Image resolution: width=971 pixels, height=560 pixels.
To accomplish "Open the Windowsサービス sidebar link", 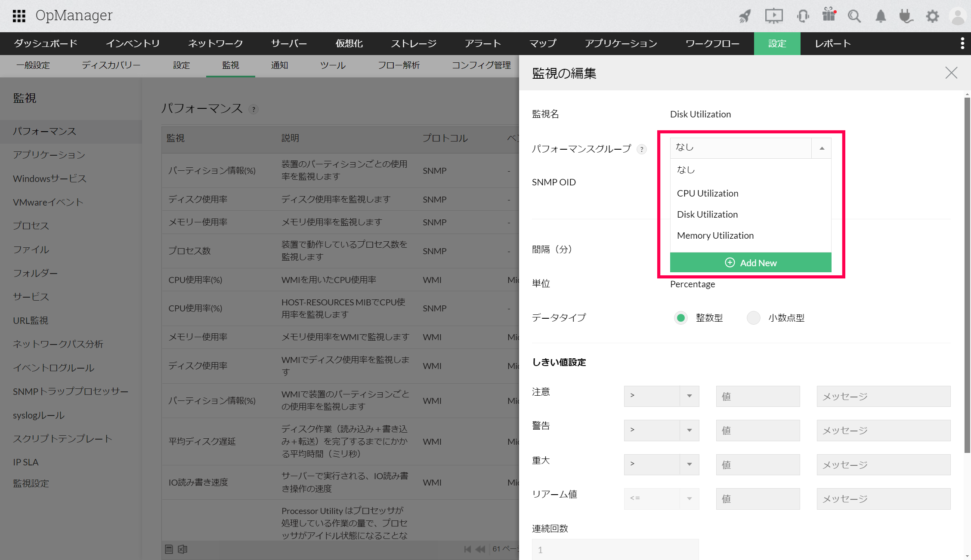I will pos(49,178).
